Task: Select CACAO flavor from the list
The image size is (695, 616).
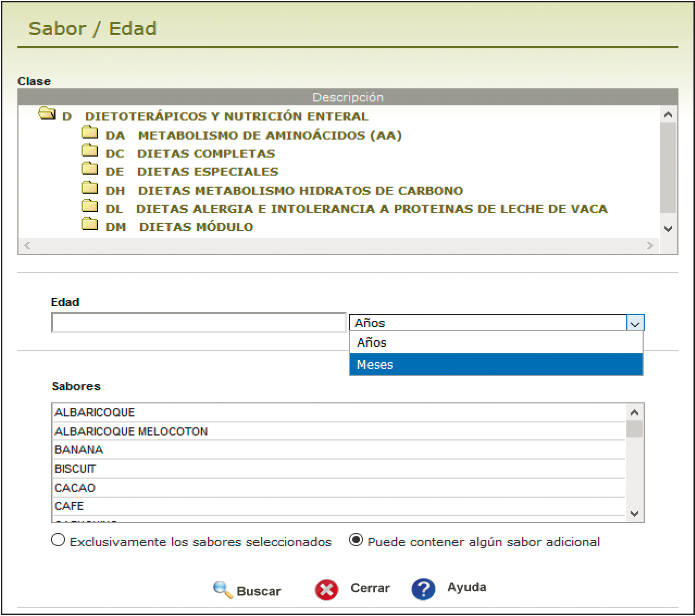Action: (75, 487)
